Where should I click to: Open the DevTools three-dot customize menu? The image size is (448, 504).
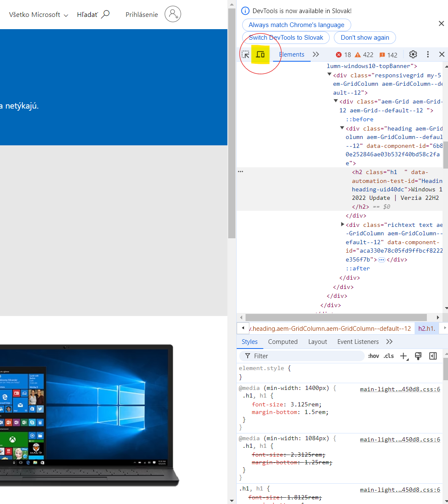click(428, 54)
